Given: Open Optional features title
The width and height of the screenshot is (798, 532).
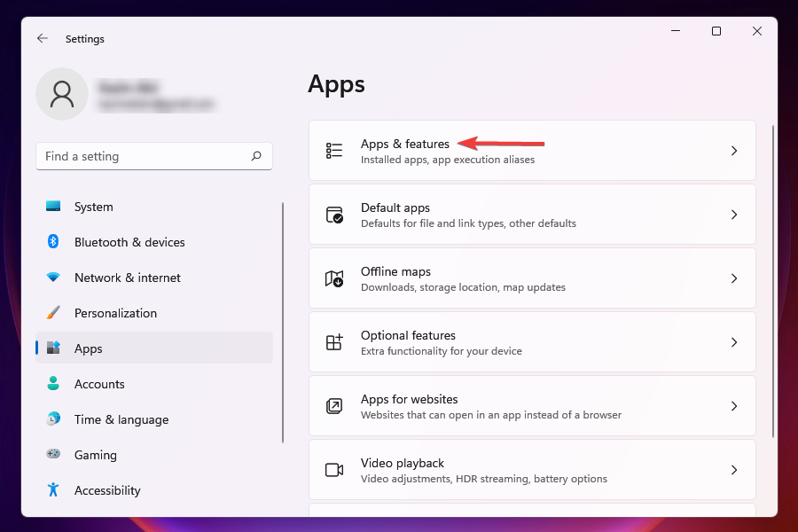Looking at the screenshot, I should click(408, 335).
